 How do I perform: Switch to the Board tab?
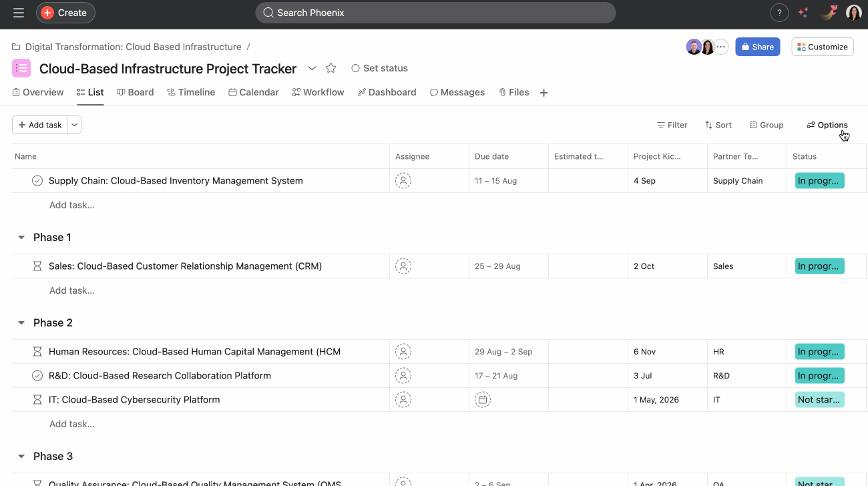[136, 92]
